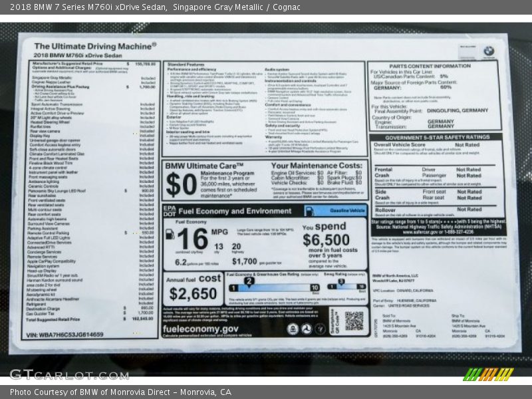Click the 2018 BMW M760i xDrive Sedan subtitle
Viewport: 532px width, 399px height.
[78, 55]
